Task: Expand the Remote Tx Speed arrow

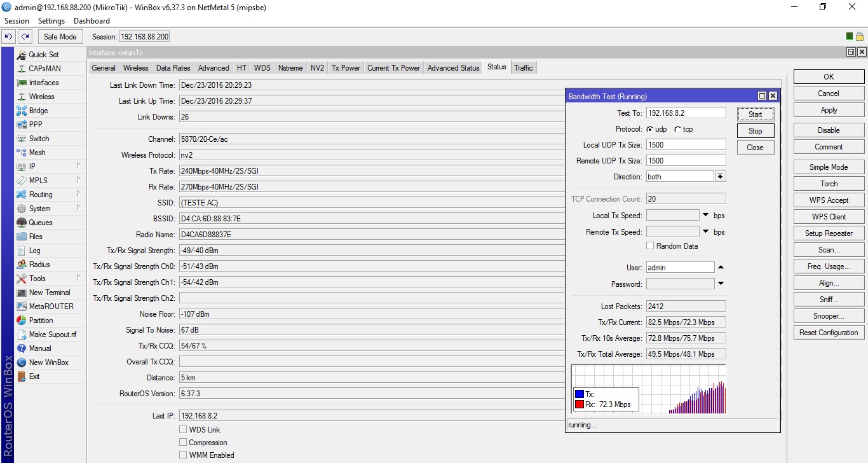Action: [x=705, y=232]
